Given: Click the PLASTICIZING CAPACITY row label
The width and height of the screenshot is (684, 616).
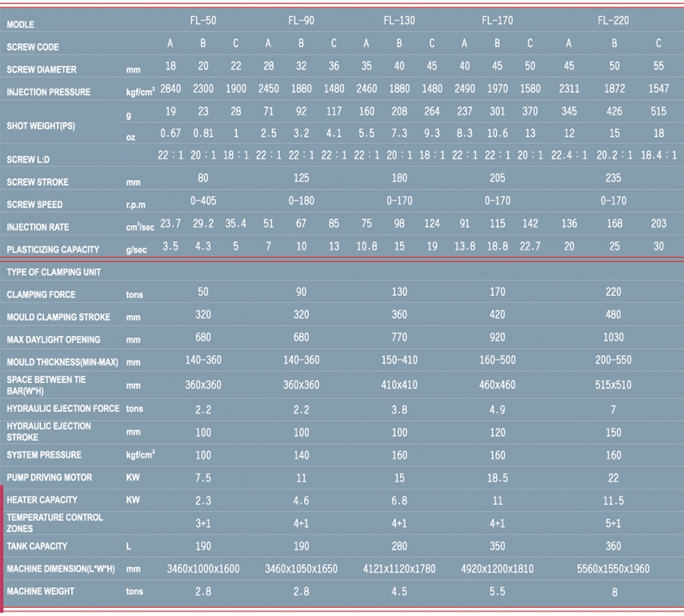Looking at the screenshot, I should 54,250.
